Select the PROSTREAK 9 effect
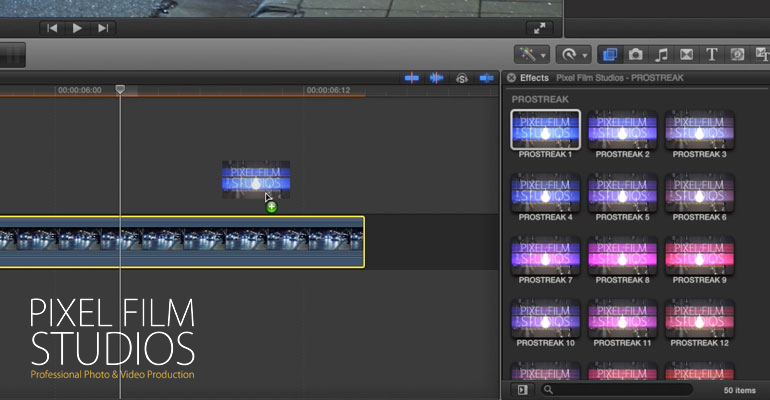The image size is (770, 400). pyautogui.click(x=699, y=255)
